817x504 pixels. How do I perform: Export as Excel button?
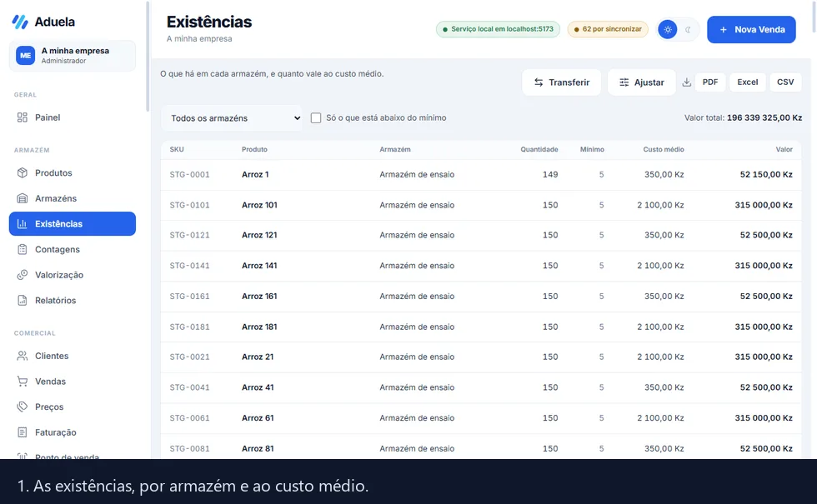pyautogui.click(x=747, y=82)
